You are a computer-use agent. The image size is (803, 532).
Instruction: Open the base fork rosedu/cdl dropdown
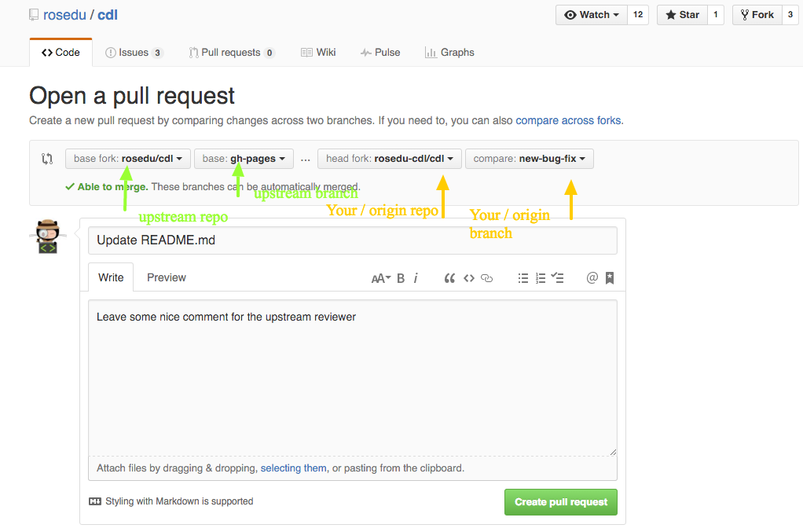click(x=128, y=159)
